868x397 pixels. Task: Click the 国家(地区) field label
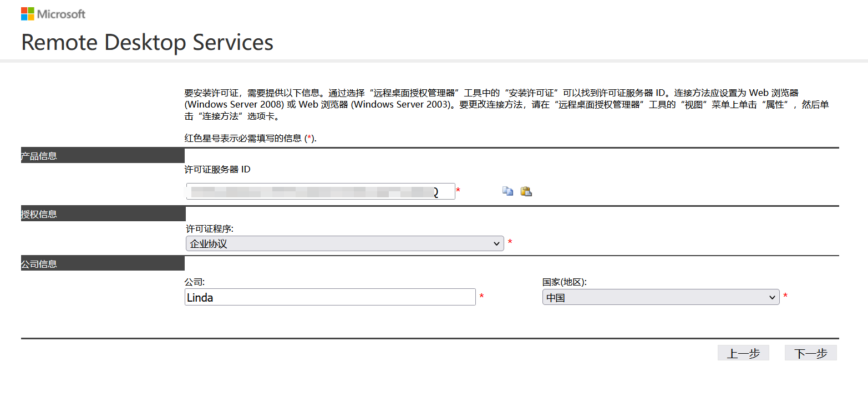point(564,282)
